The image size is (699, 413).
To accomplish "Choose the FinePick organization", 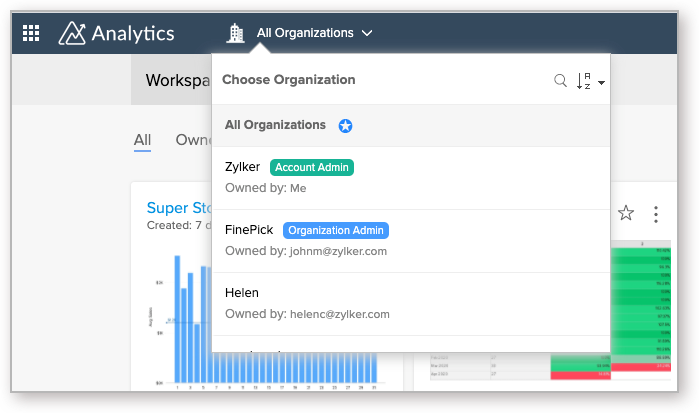I will 250,230.
